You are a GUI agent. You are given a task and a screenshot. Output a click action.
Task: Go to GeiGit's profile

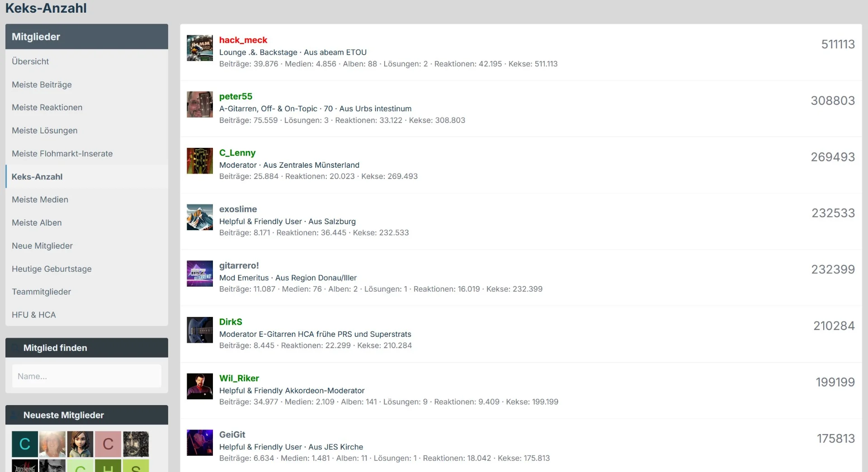(x=232, y=434)
